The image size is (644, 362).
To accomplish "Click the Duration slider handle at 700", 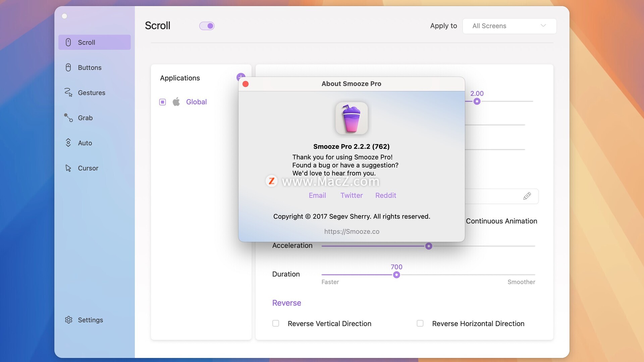I will click(x=396, y=275).
